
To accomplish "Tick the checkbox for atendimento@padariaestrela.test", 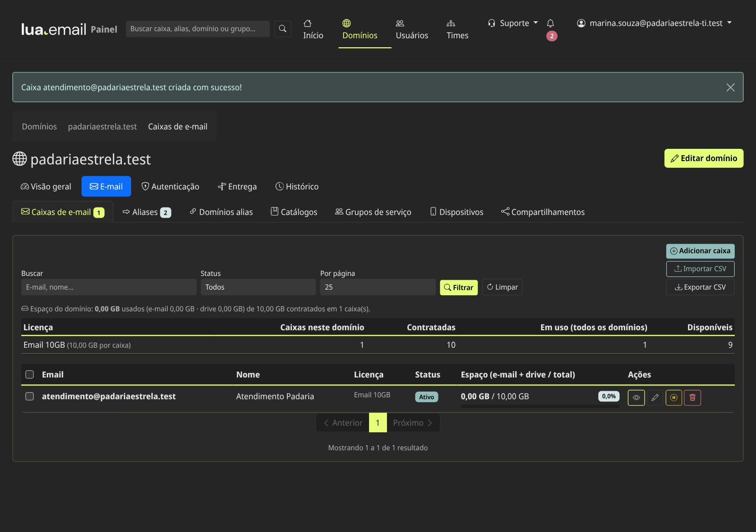I will click(x=30, y=396).
